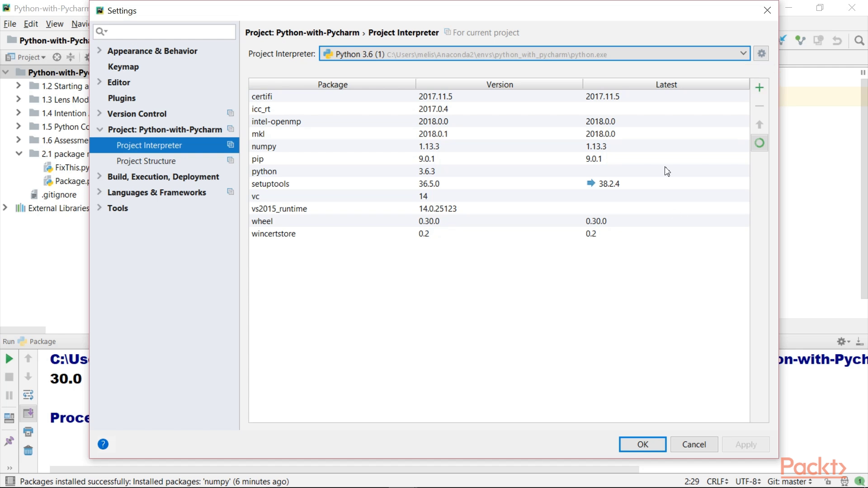Viewport: 868px width, 488px height.
Task: Click the trash Clear All icon
Action: click(28, 450)
